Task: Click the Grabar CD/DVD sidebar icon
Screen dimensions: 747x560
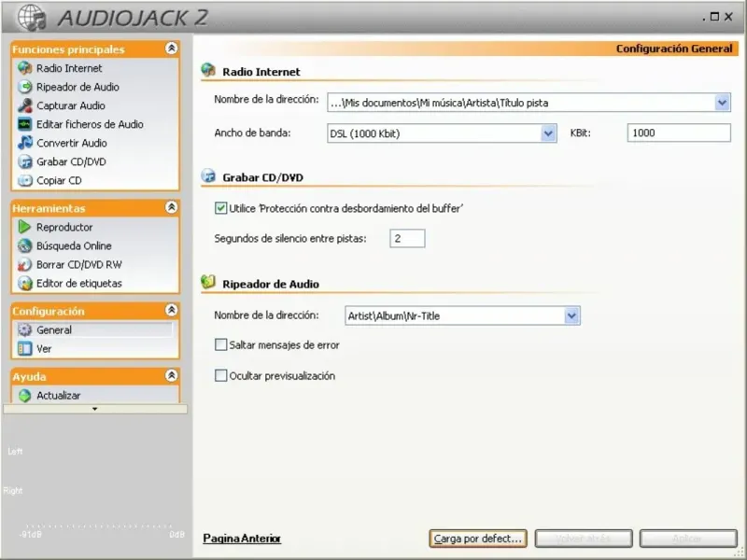Action: pos(25,161)
